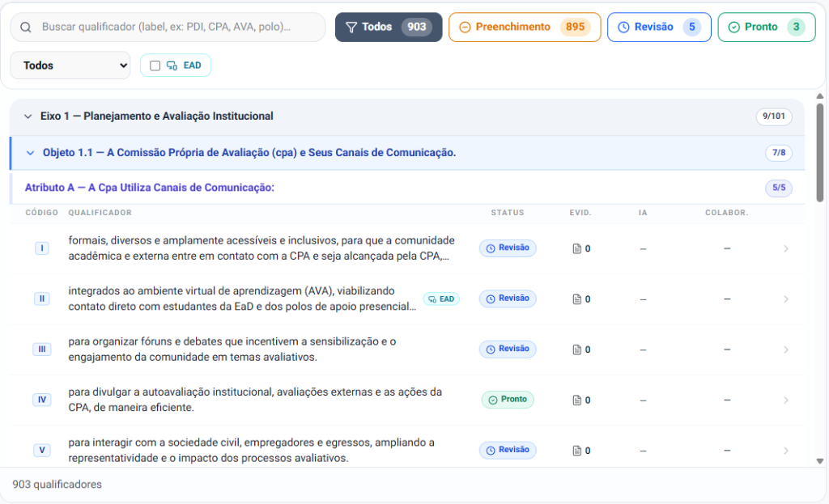Click text 'integrados ao ambiente virtual de aprendizagem'
Screen dimensions: 829x504
point(185,291)
